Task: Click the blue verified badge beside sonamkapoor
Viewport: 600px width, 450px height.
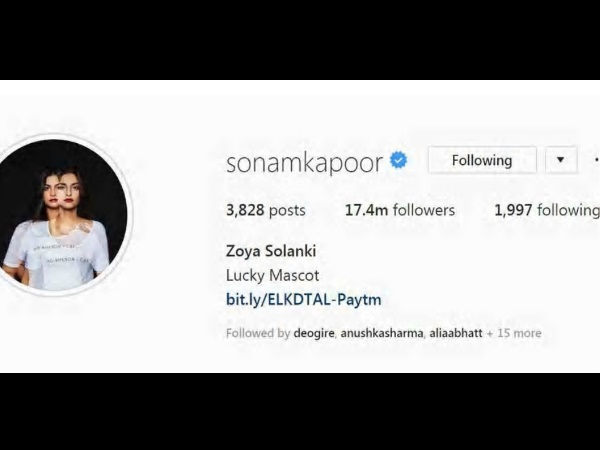Action: point(399,160)
